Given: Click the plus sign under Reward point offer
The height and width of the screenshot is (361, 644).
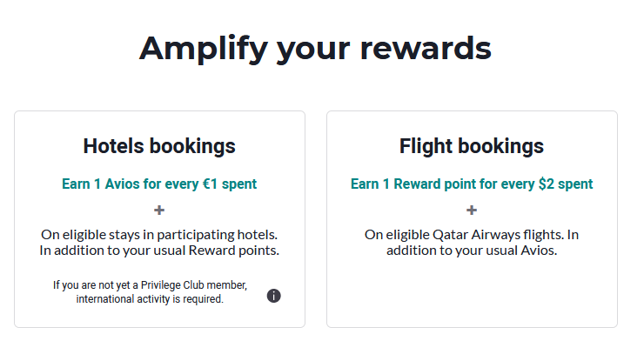Looking at the screenshot, I should pos(472,211).
